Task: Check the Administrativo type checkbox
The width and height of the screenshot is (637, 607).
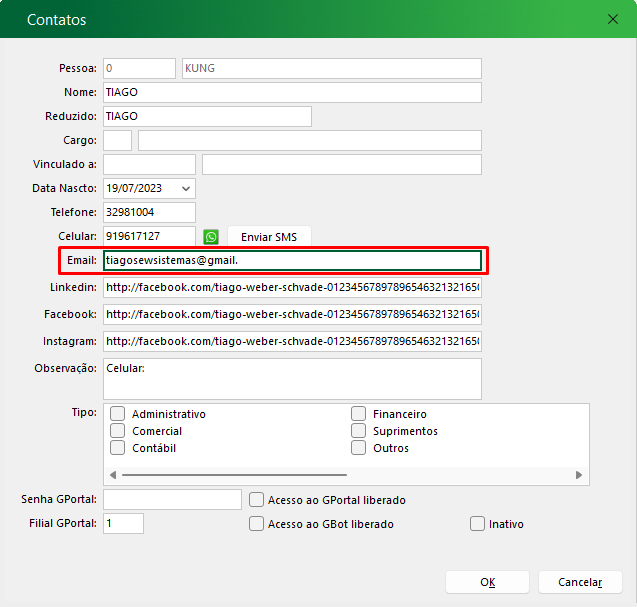Action: (118, 414)
